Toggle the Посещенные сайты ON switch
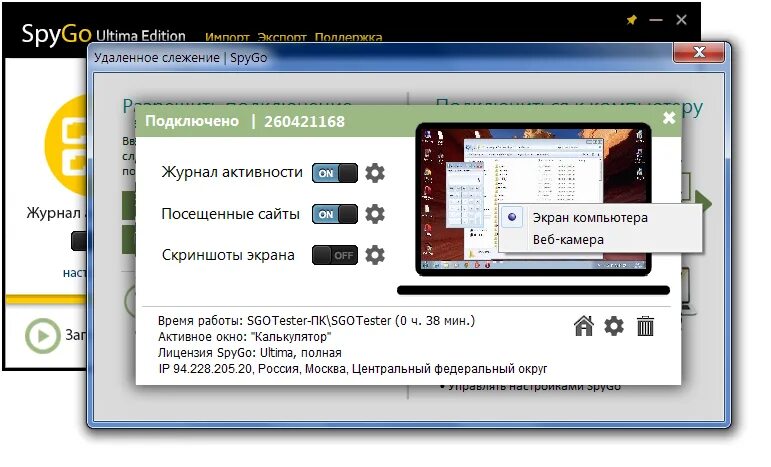Image resolution: width=771 pixels, height=467 pixels. 334,214
